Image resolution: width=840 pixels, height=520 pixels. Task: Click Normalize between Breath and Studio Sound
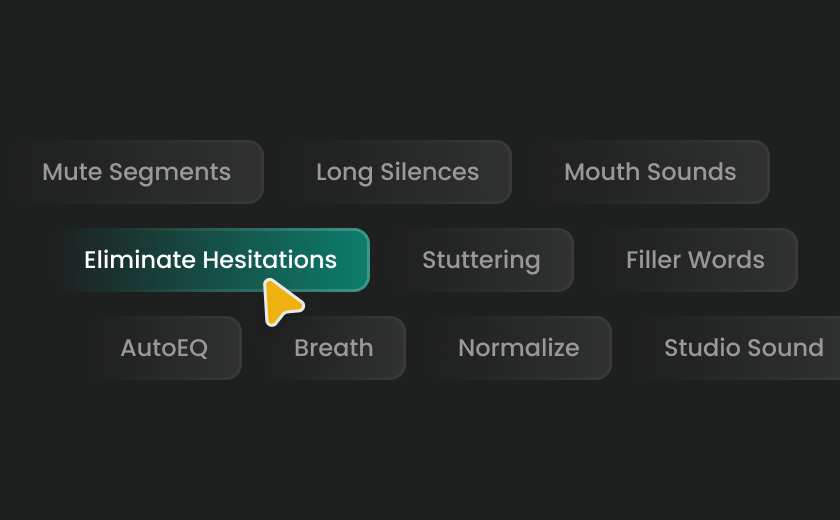[521, 348]
